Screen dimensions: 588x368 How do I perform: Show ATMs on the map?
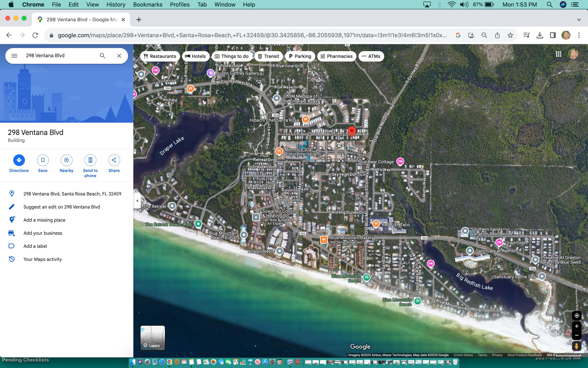coord(371,56)
